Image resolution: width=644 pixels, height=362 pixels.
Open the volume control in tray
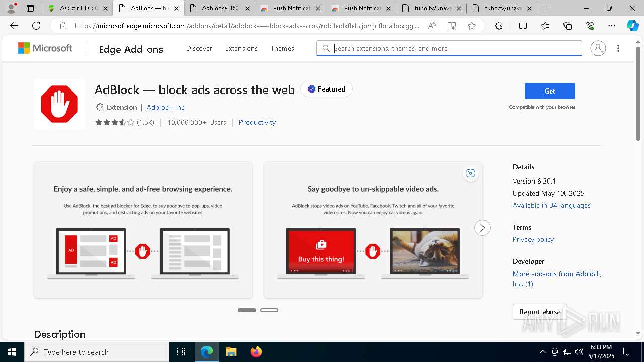[579, 352]
